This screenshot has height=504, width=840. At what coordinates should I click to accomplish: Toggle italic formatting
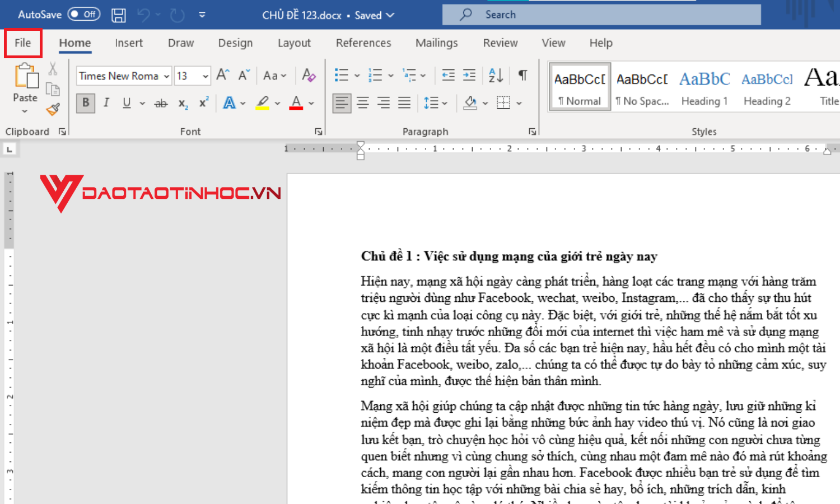[x=106, y=102]
